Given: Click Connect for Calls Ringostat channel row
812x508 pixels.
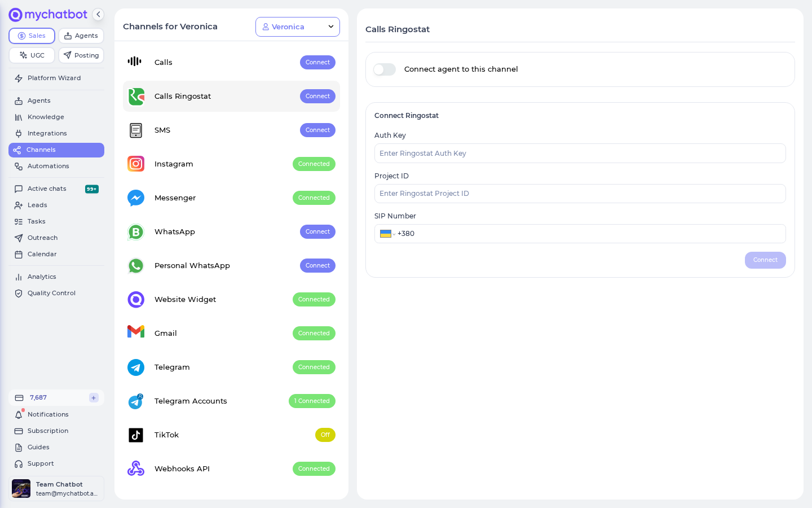Looking at the screenshot, I should click(317, 96).
